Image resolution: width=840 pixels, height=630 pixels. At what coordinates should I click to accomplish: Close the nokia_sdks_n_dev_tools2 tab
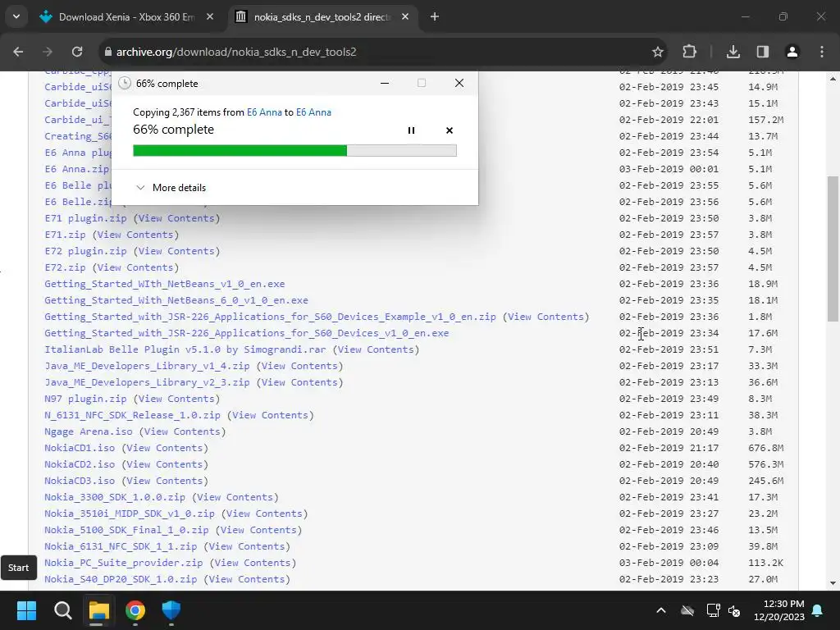pos(405,17)
